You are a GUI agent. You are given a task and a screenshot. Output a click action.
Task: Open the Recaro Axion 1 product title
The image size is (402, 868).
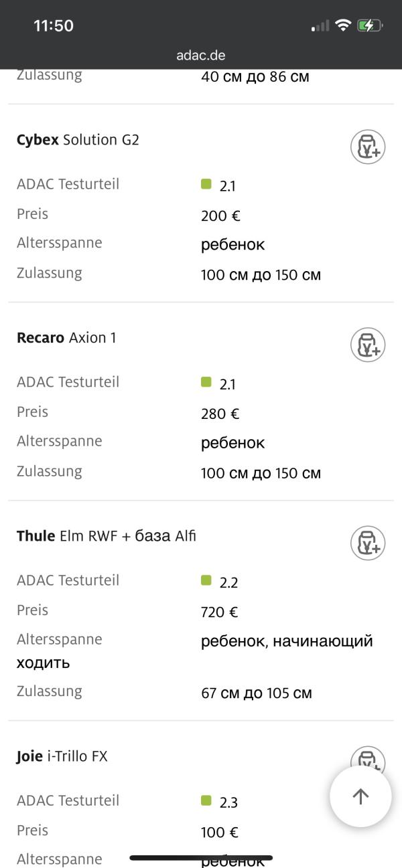(x=66, y=338)
